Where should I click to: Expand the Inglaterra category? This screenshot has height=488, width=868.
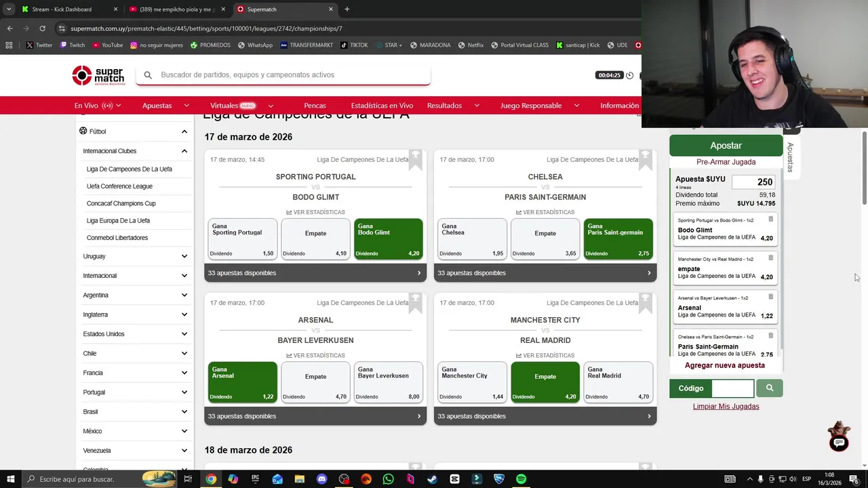184,314
